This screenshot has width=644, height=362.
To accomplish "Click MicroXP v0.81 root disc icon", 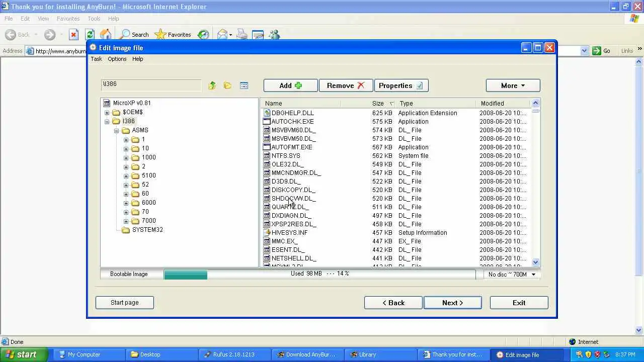I will click(107, 103).
